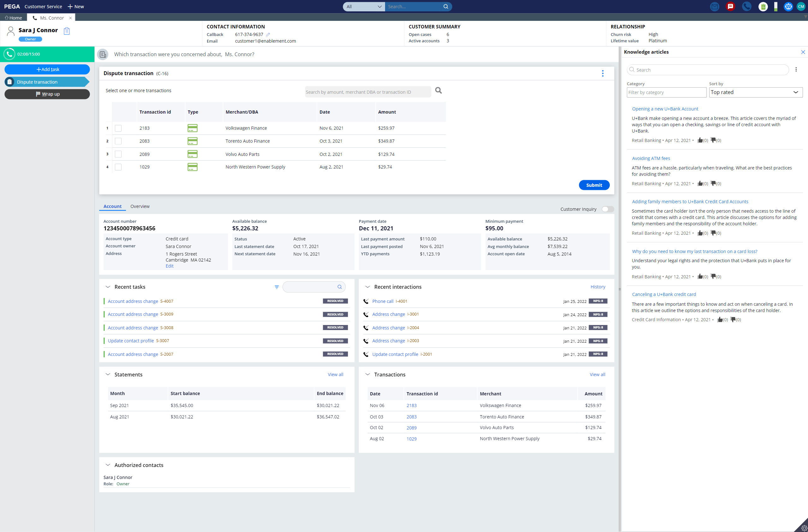Screen dimensions: 808x532
Task: Click the pencil icon to edit callback number
Action: [268, 35]
